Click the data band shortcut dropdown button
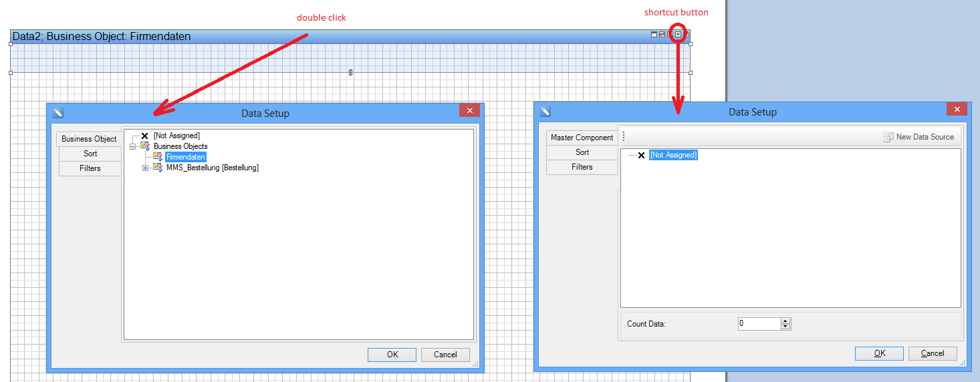This screenshot has width=980, height=382. pyautogui.click(x=678, y=34)
